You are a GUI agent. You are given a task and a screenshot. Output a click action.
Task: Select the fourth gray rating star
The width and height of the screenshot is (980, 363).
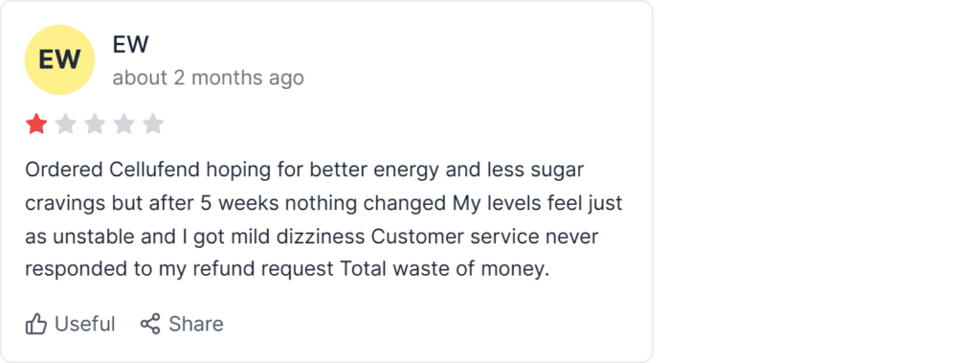point(123,124)
